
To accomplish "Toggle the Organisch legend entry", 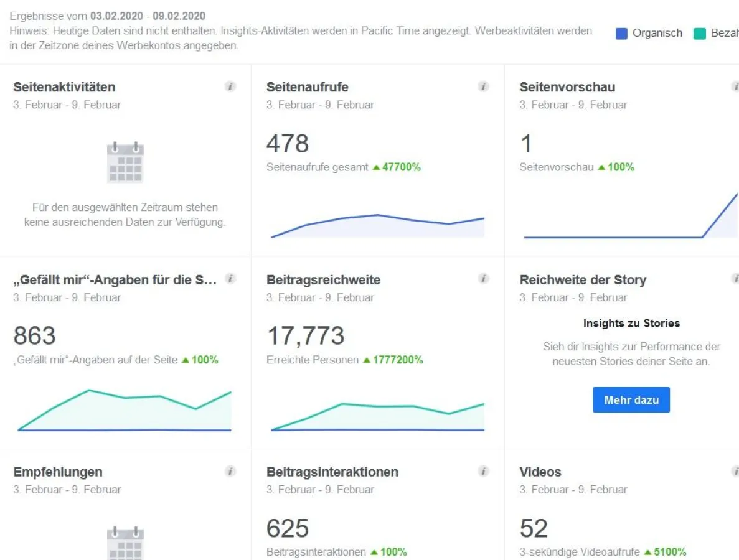I will tap(656, 33).
